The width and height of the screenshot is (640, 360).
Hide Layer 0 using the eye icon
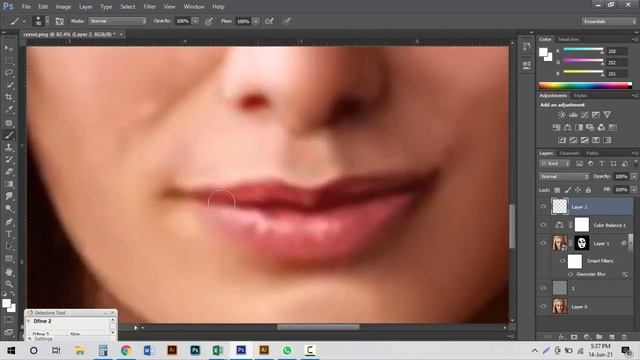[x=543, y=307]
